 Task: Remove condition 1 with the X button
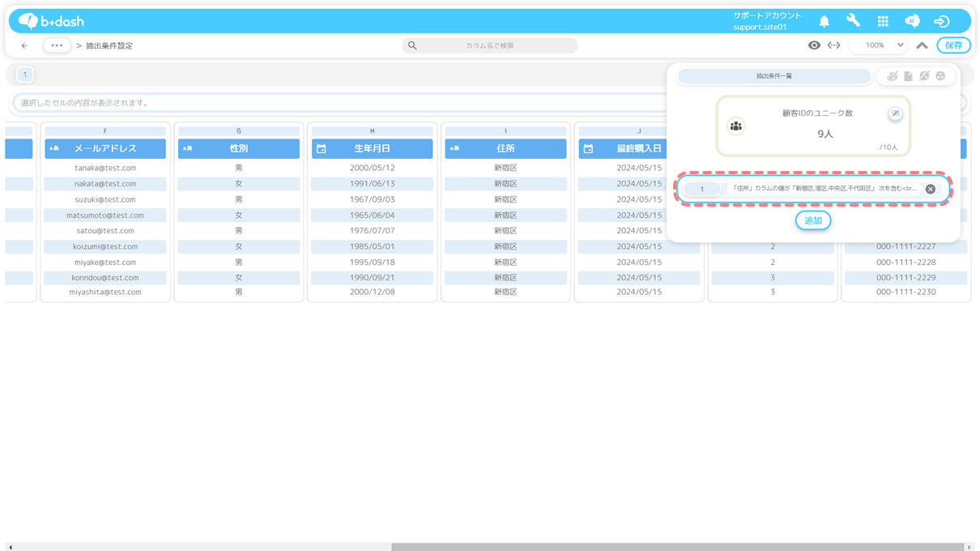pyautogui.click(x=930, y=189)
